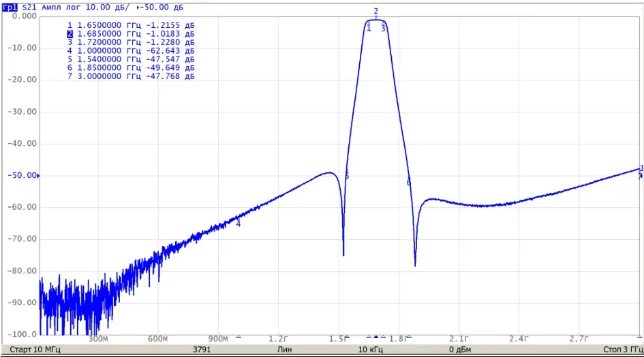This screenshot has width=644, height=357.
Task: Select the -50.00 reference level indicator arrow
Action: pos(38,176)
